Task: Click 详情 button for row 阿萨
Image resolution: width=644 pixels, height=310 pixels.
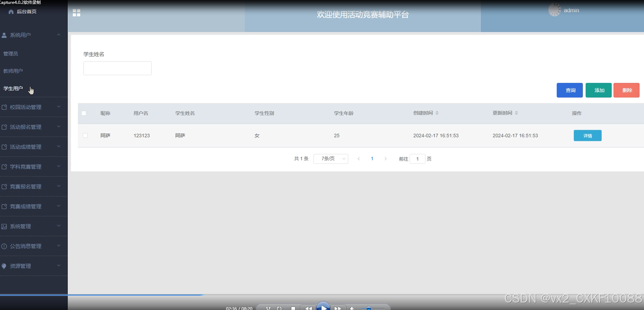Action: 587,136
